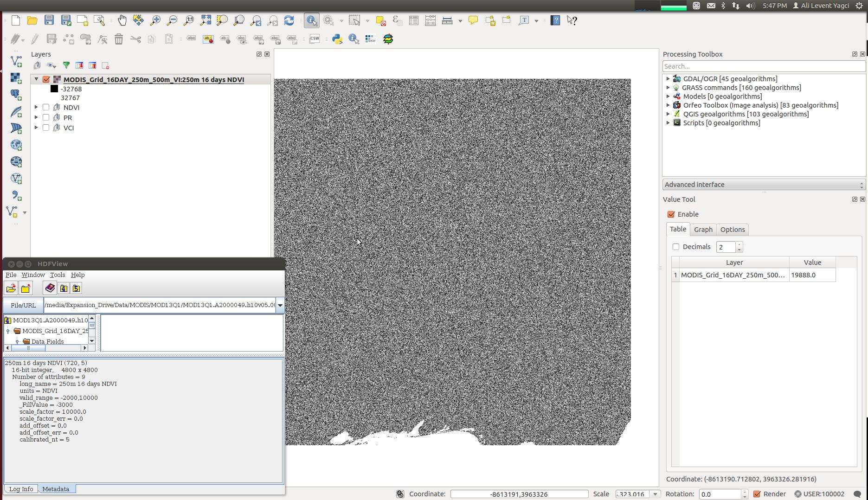868x500 pixels.
Task: Click the Select Features by rectangle tool
Action: [354, 20]
